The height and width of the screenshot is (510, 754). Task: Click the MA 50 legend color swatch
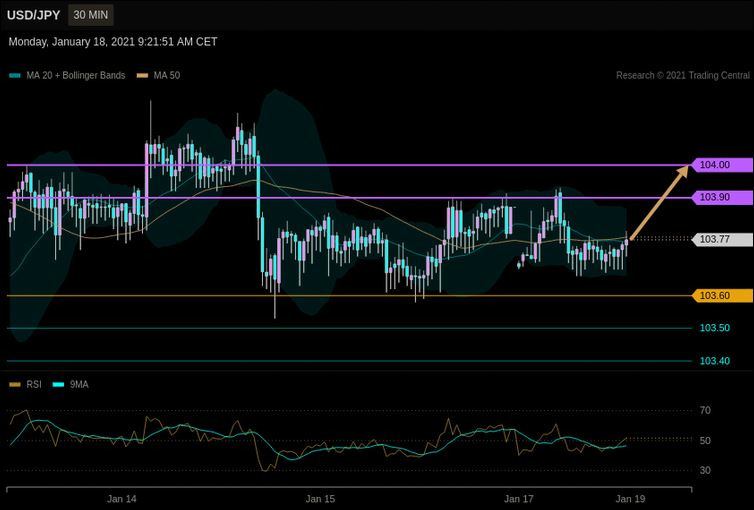(x=142, y=75)
